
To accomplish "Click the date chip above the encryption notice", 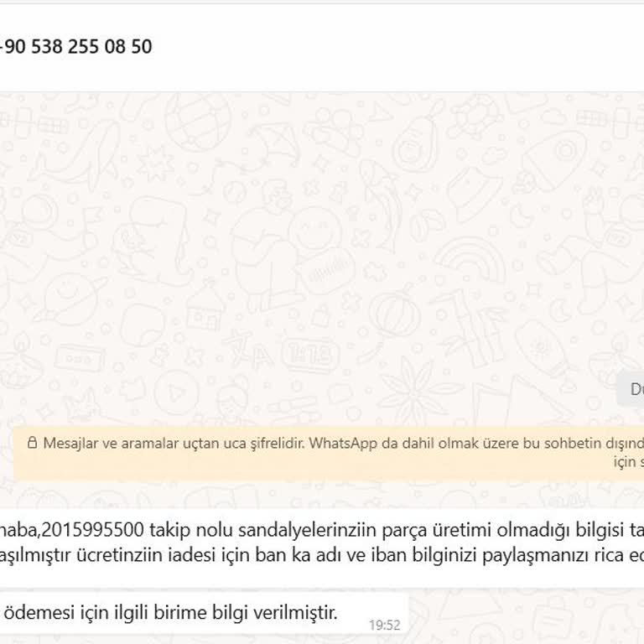I will click(x=631, y=389).
